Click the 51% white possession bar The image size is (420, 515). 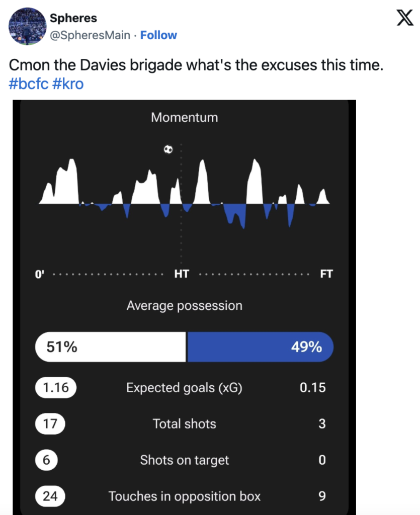pyautogui.click(x=111, y=347)
